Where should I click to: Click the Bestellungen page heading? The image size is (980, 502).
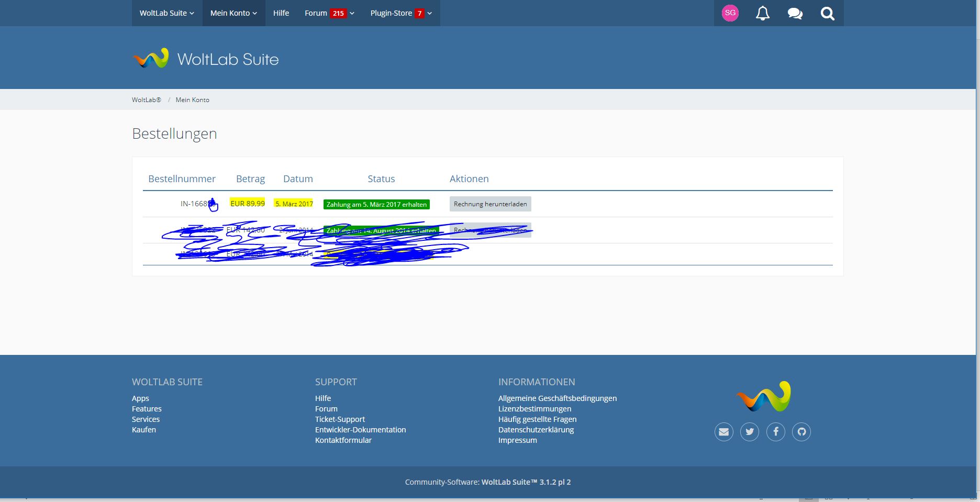tap(174, 133)
